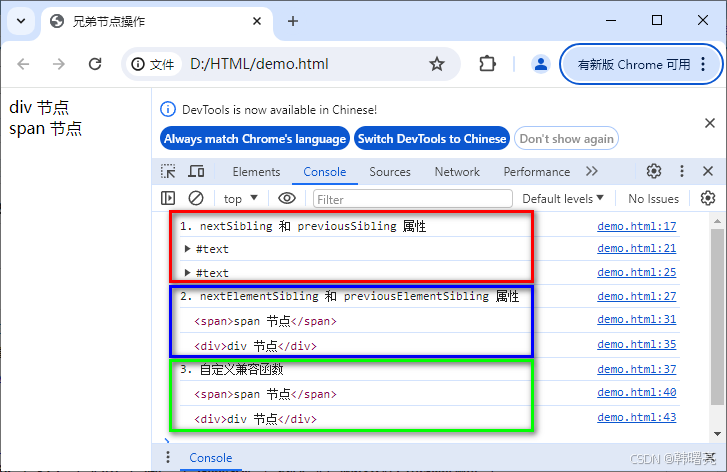The width and height of the screenshot is (727, 472).
Task: Open source link demo.html:25
Action: [637, 272]
